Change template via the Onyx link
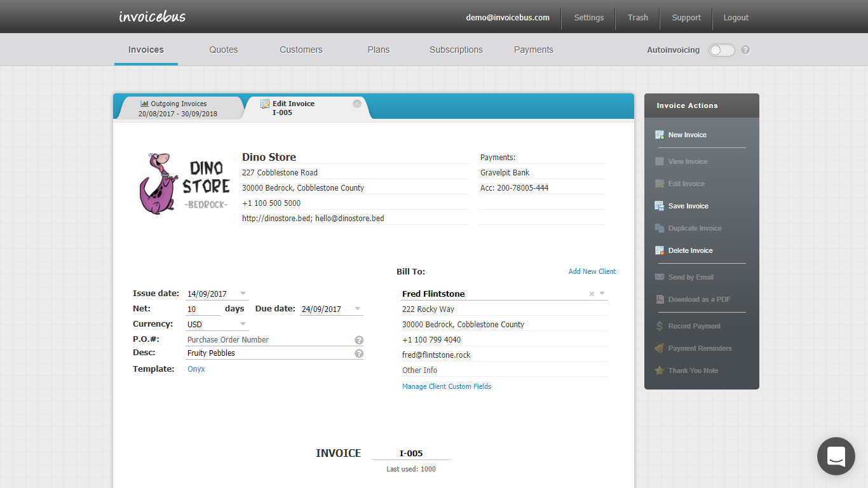Image resolution: width=868 pixels, height=488 pixels. (x=196, y=369)
